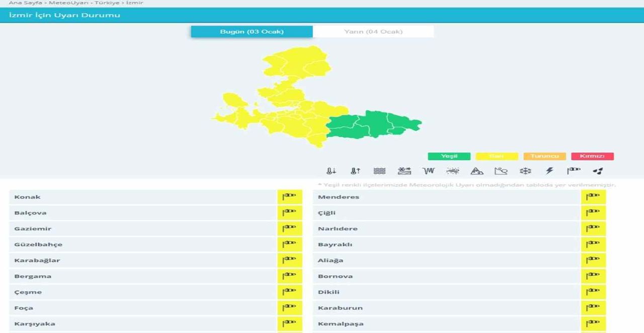Image resolution: width=644 pixels, height=333 pixels.
Task: Click the Çeşme district name
Action: [28, 292]
